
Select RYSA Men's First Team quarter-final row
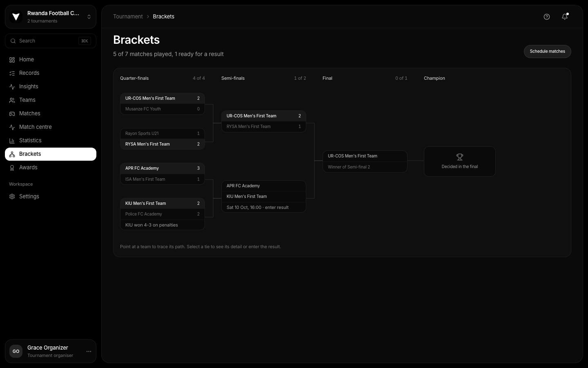(163, 144)
